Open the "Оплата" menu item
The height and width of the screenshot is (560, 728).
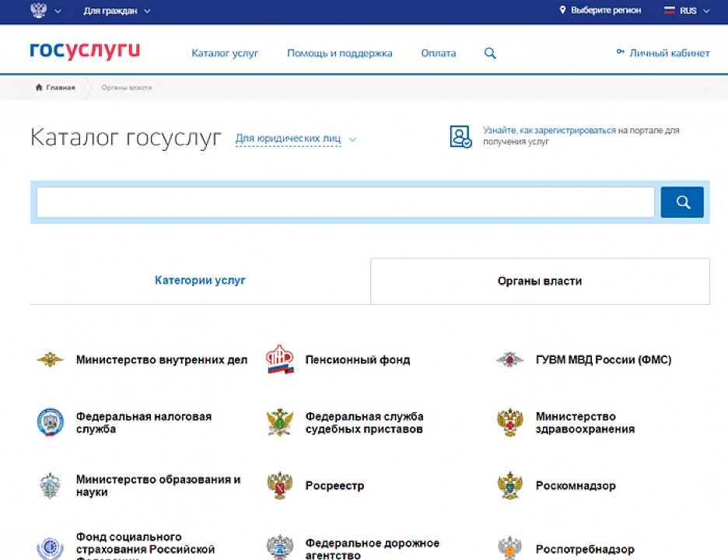(x=439, y=53)
